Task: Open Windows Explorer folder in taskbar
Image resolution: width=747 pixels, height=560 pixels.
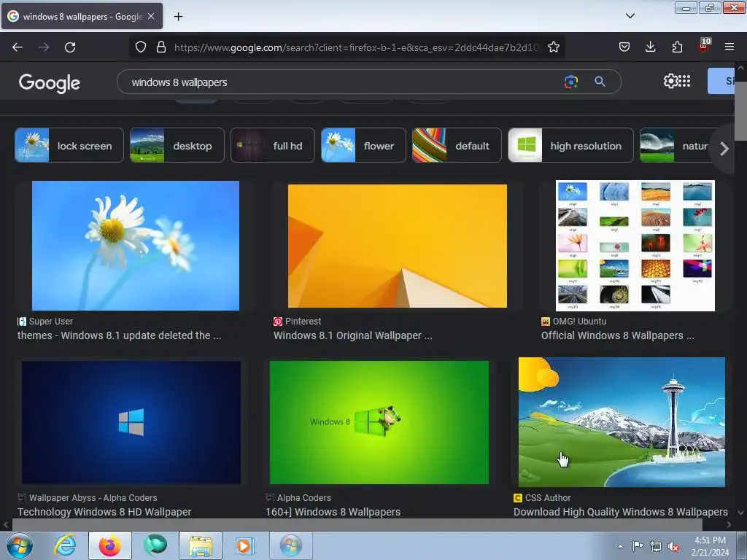Action: pos(201,545)
